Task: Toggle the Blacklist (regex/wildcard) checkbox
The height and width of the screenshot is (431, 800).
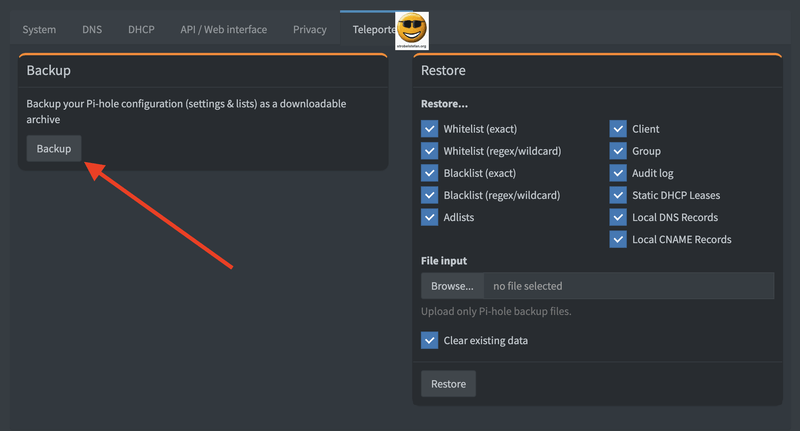Action: coord(430,195)
